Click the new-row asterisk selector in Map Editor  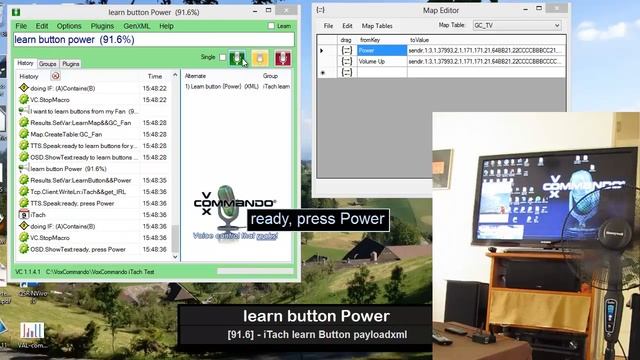point(323,73)
